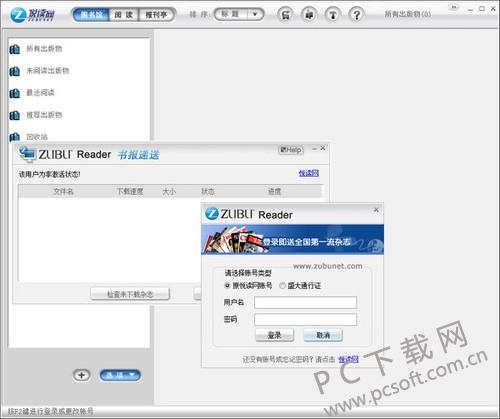Click the Help button in 书报递送 window

coord(291,150)
